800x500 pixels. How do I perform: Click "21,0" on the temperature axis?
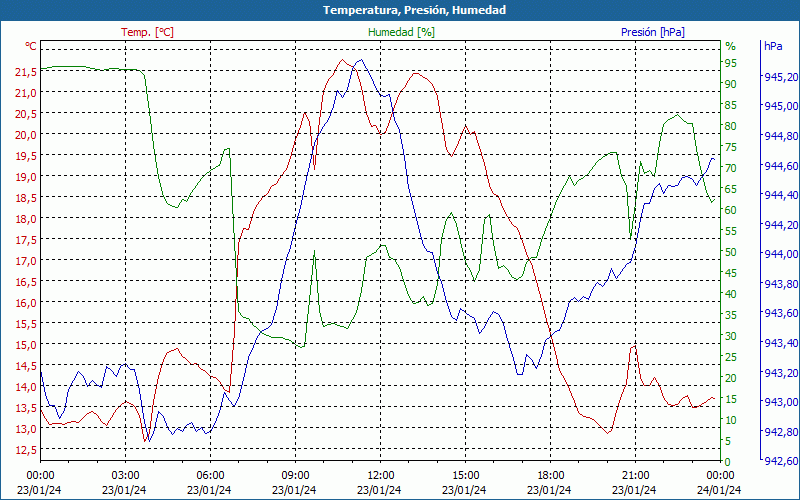[26, 93]
